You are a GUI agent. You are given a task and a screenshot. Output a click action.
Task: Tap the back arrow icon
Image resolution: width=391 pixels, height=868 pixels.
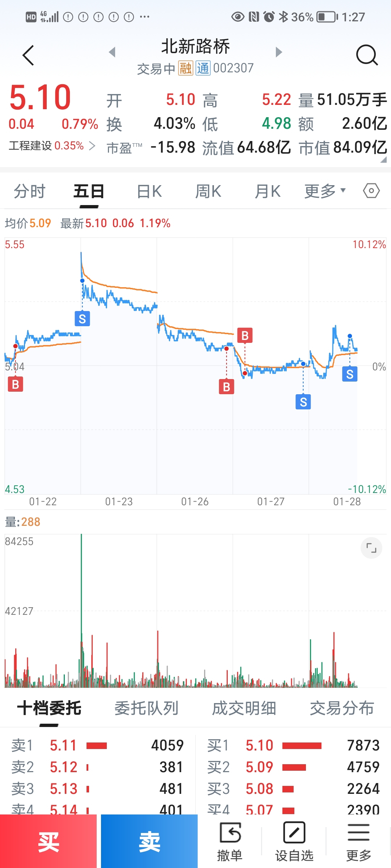click(x=28, y=55)
